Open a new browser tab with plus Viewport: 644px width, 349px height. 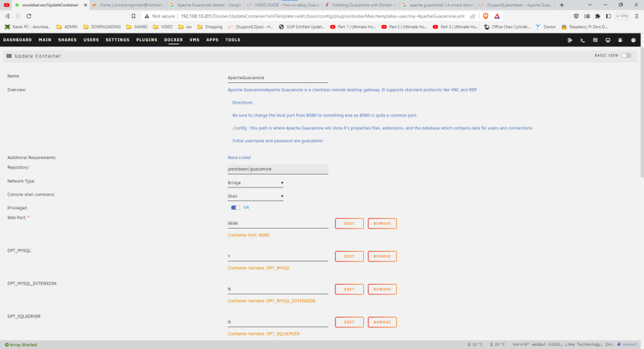point(562,5)
